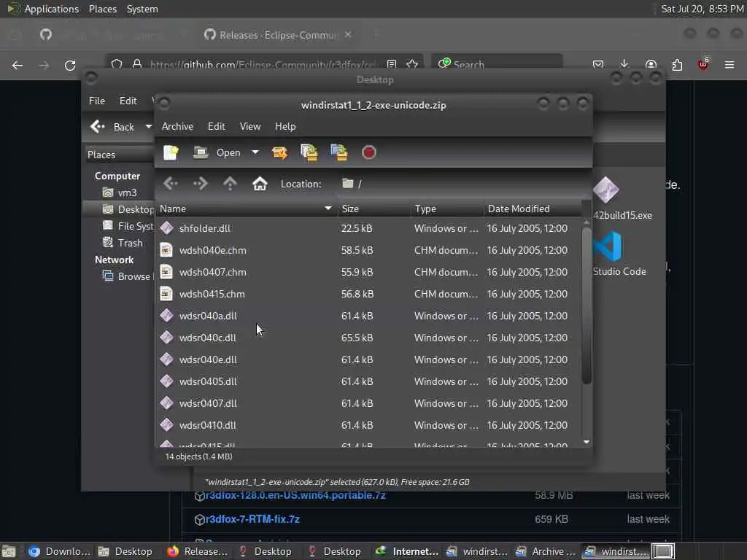Create a new archive with the toolbar icon

171,152
